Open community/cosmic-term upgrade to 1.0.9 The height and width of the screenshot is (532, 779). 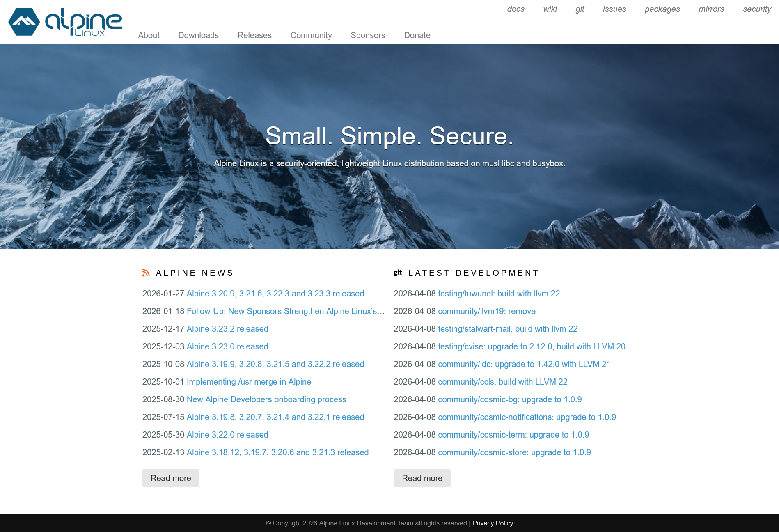[x=513, y=435]
